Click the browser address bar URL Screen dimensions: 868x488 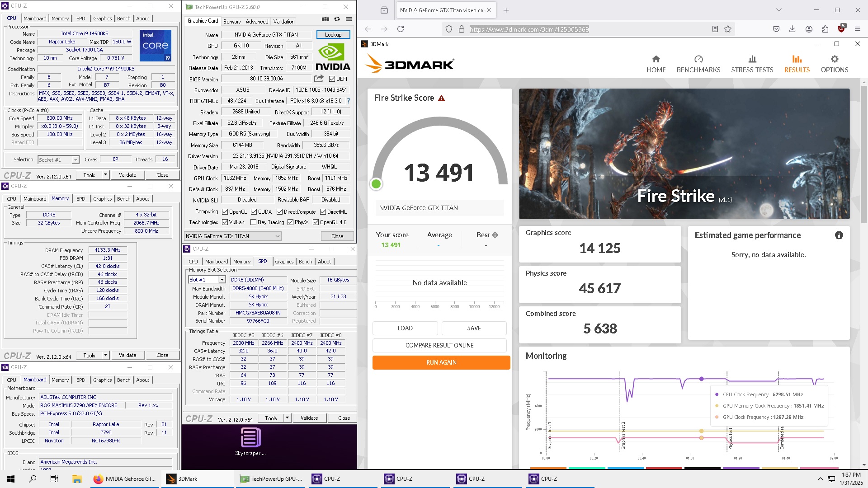[x=529, y=29]
